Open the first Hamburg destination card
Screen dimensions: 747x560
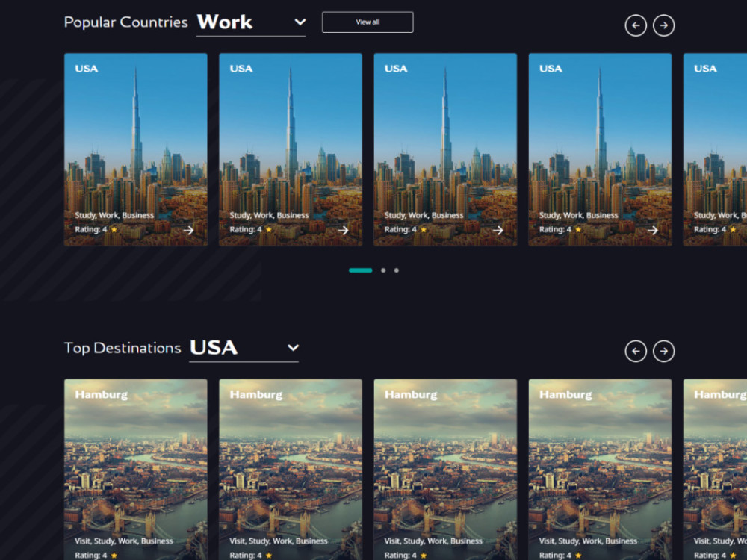(x=136, y=470)
